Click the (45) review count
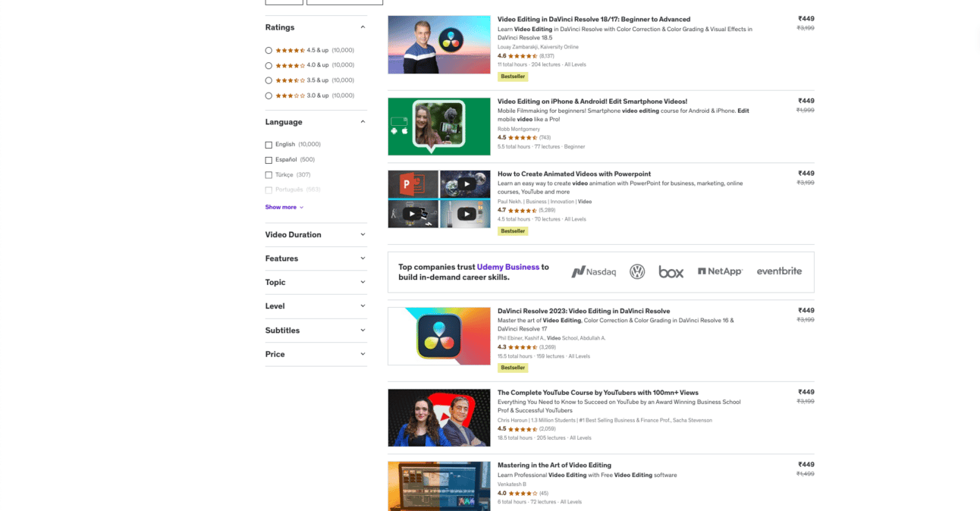This screenshot has height=511, width=980. [x=544, y=493]
